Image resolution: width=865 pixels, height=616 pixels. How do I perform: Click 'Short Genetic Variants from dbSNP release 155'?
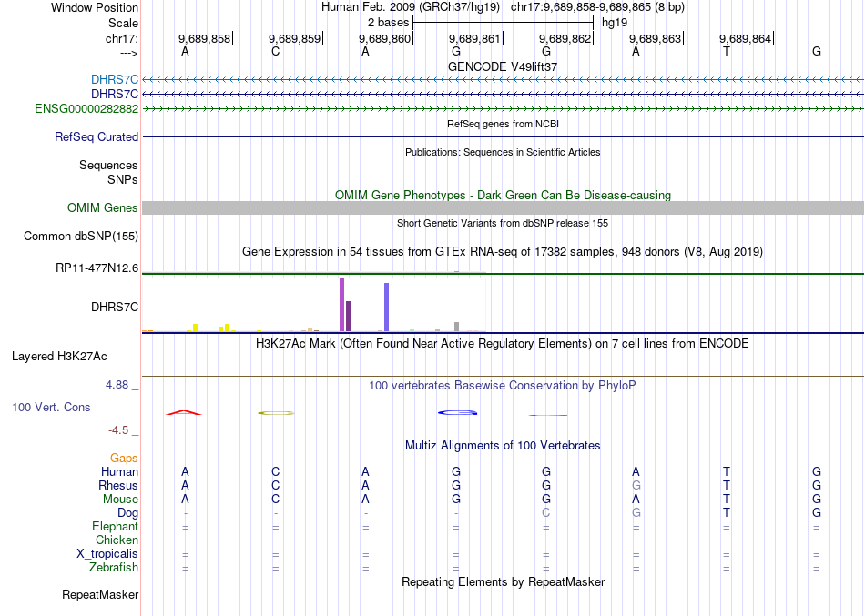pyautogui.click(x=503, y=223)
